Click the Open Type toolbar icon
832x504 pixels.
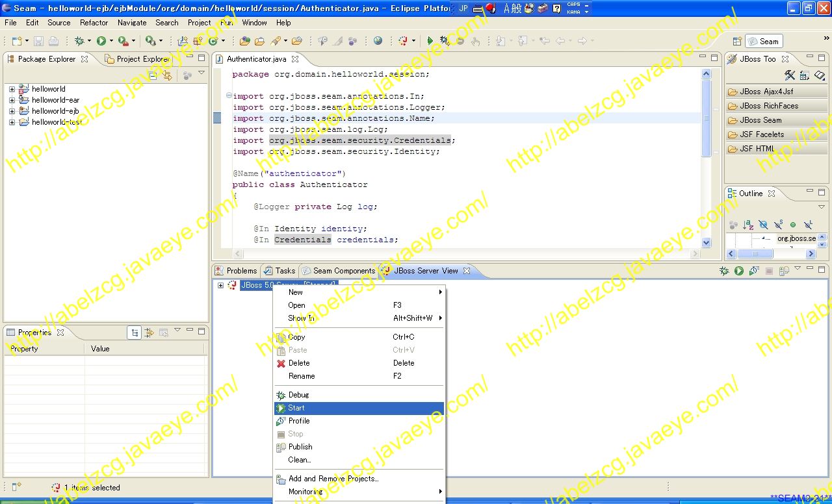pyautogui.click(x=244, y=41)
